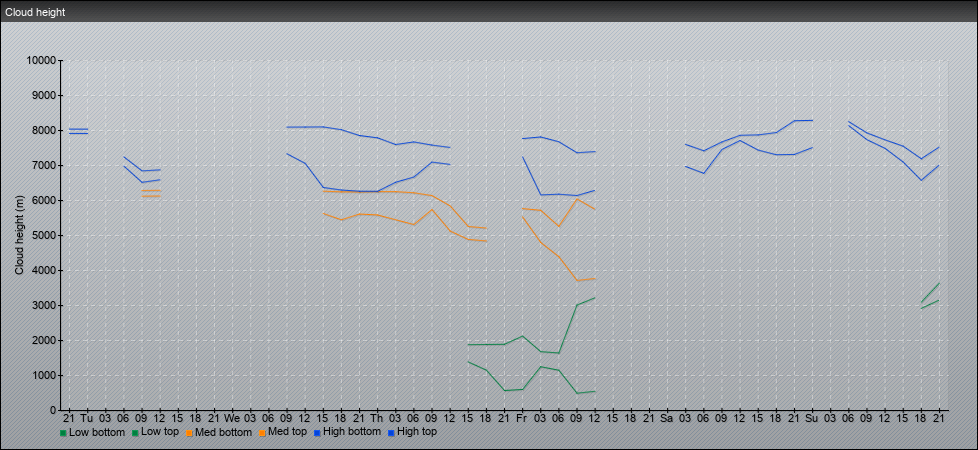
Task: Select the Fr day marker on x-axis
Action: pos(521,417)
